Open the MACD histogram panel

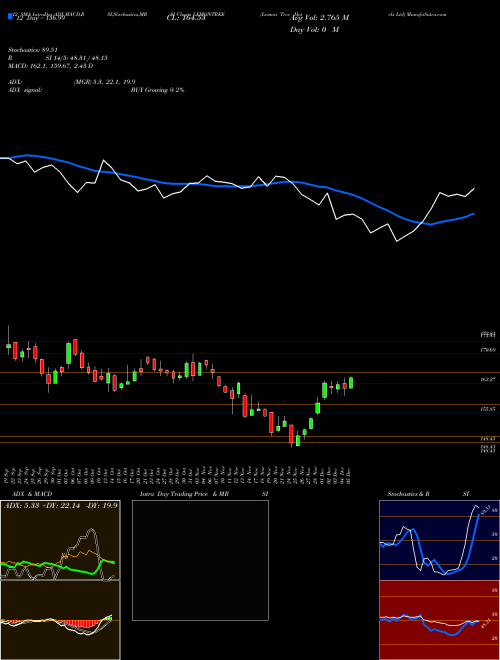tap(60, 620)
